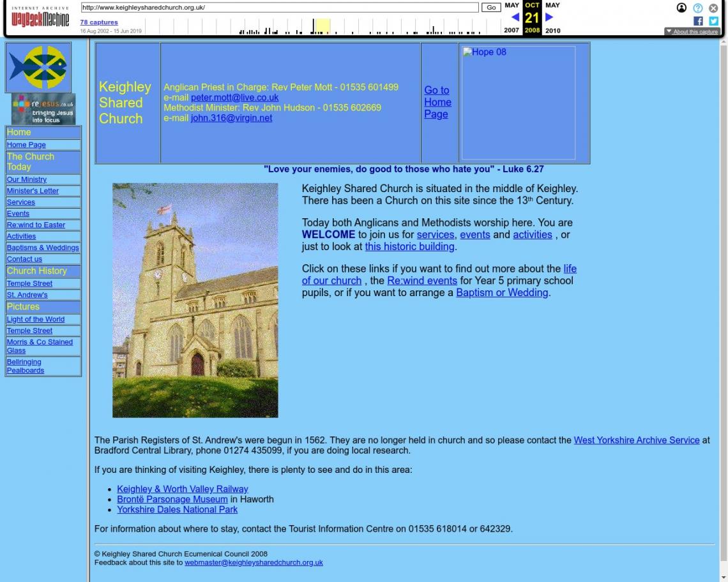Select year 2007 in timeline

(x=512, y=30)
